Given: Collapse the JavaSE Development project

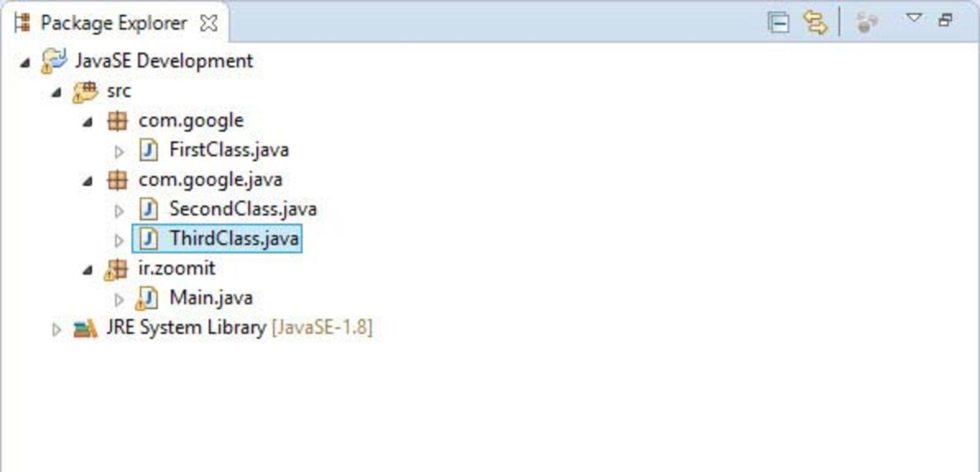Looking at the screenshot, I should point(24,63).
